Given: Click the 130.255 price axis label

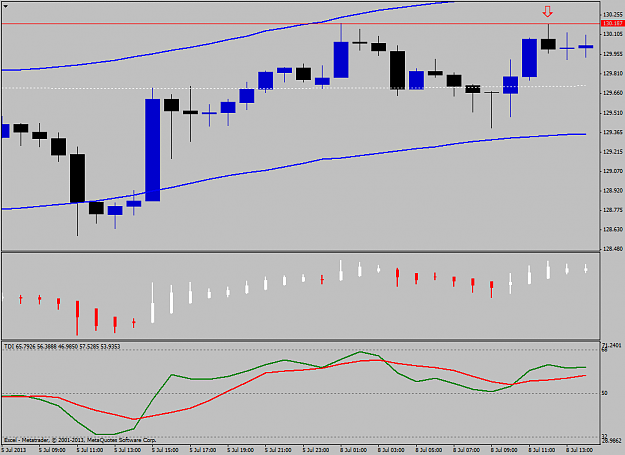Looking at the screenshot, I should pos(613,15).
